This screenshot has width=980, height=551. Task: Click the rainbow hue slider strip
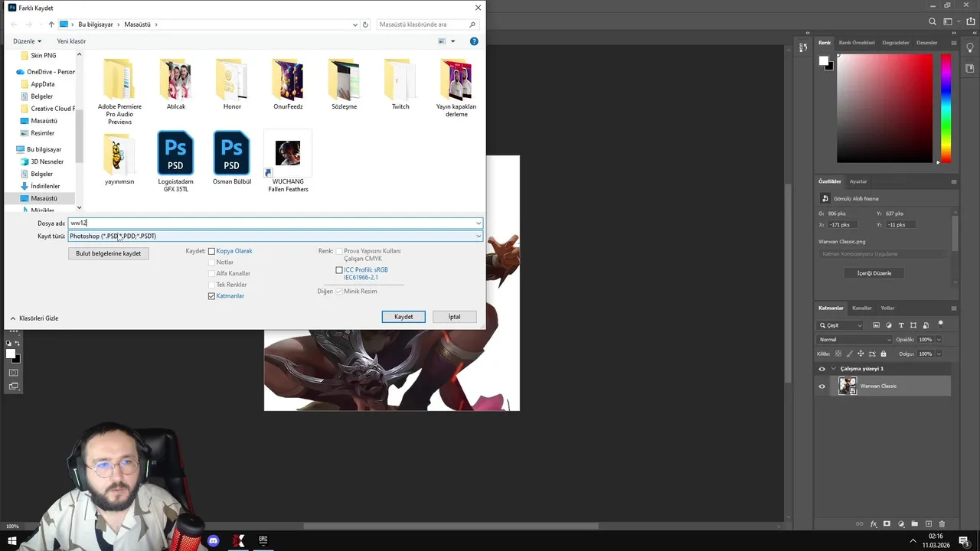[x=946, y=109]
